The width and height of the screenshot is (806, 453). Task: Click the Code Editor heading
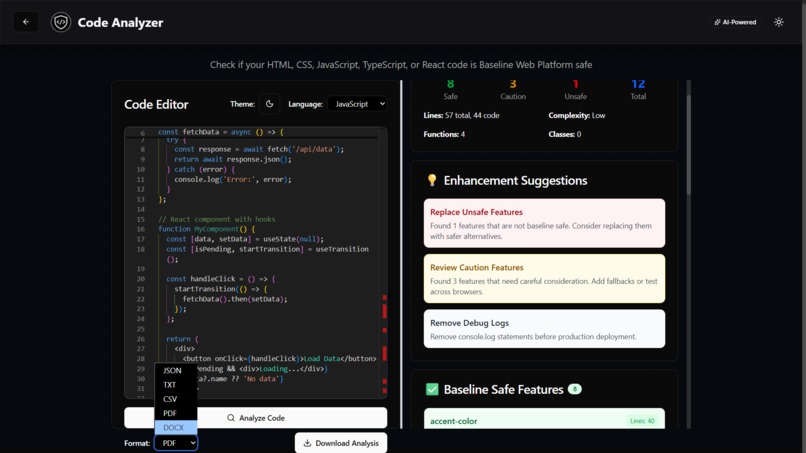[156, 104]
